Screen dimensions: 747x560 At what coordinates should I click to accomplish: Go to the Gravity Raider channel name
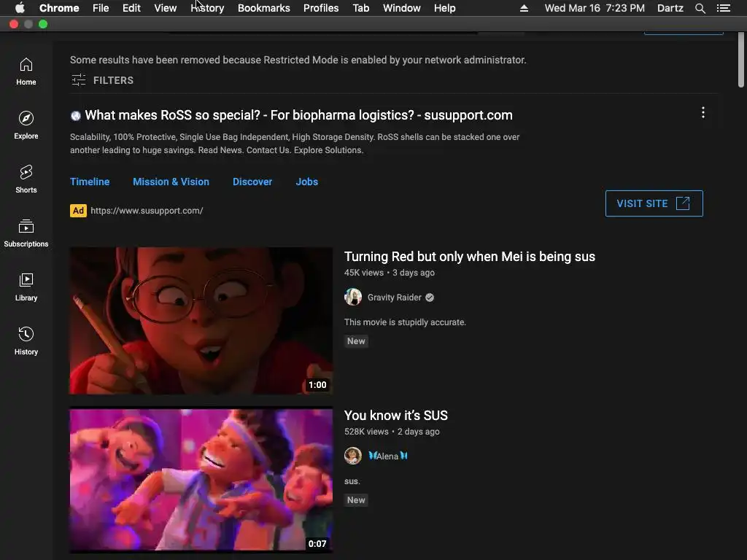tap(395, 297)
